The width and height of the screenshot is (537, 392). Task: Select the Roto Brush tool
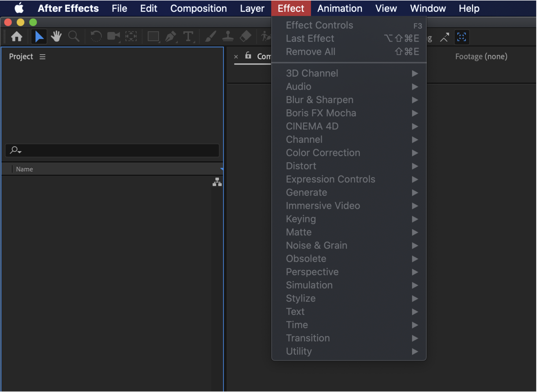[266, 36]
